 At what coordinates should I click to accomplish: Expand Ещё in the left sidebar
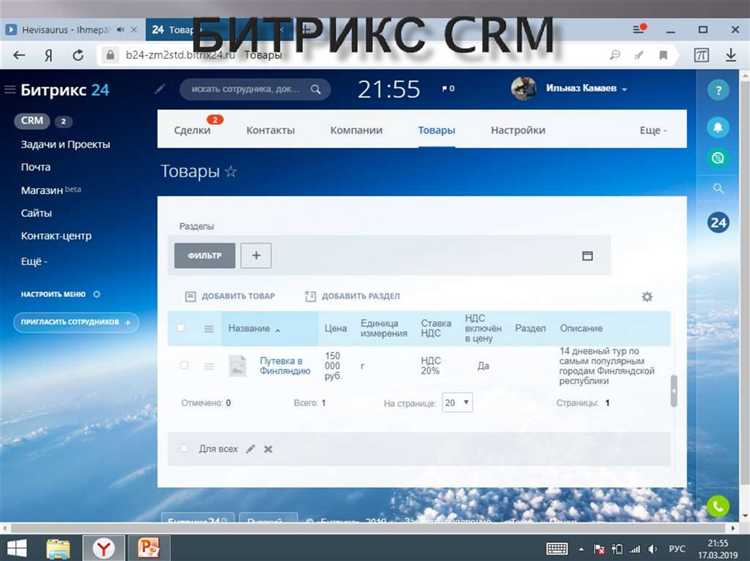tap(33, 262)
